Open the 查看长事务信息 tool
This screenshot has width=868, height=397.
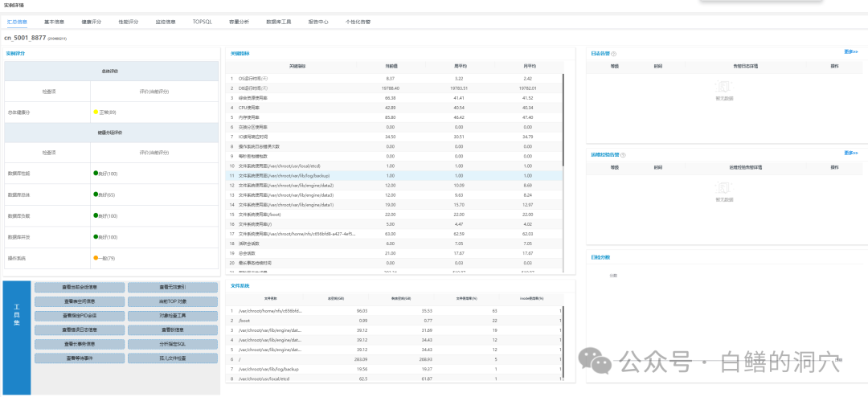pos(80,345)
